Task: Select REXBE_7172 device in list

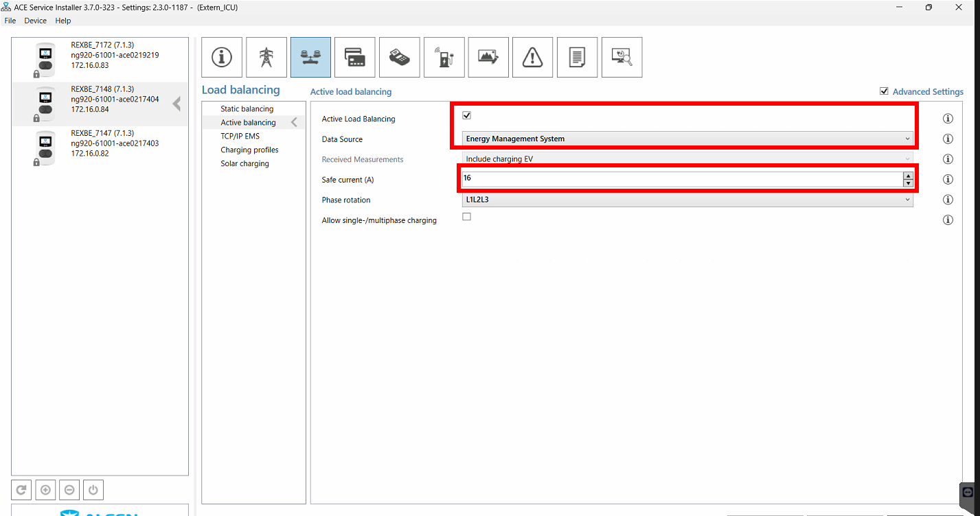Action: tap(100, 59)
